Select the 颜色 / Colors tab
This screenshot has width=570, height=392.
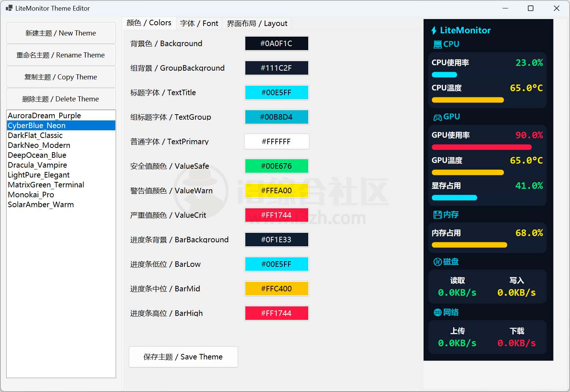[149, 22]
